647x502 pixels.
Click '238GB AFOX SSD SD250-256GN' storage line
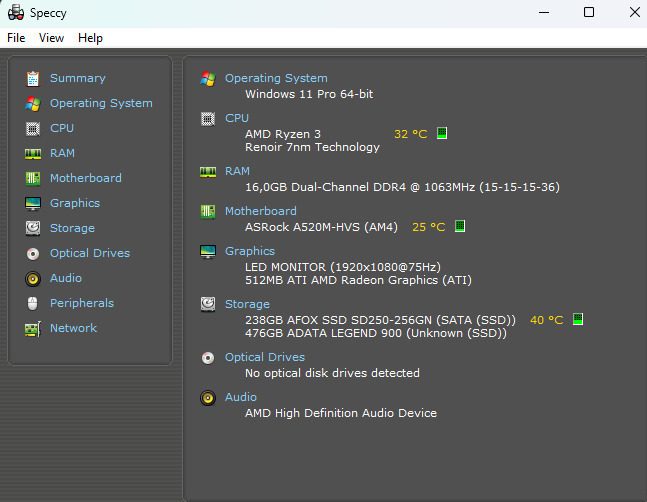[x=380, y=321]
